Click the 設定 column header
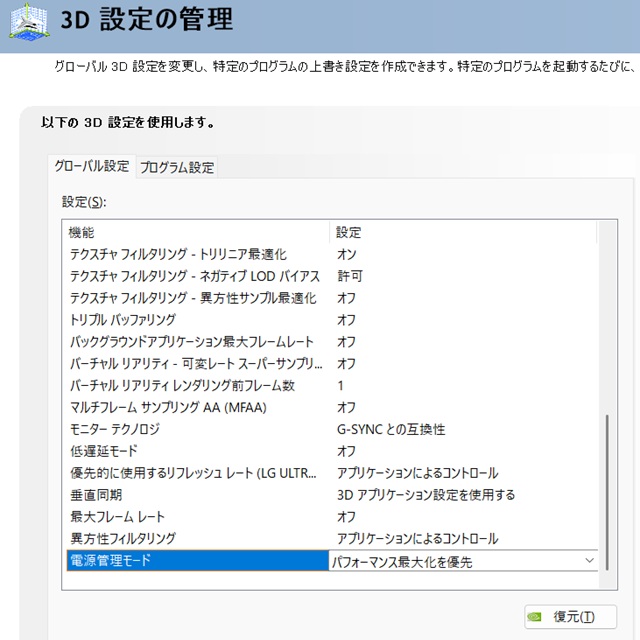 click(463, 232)
